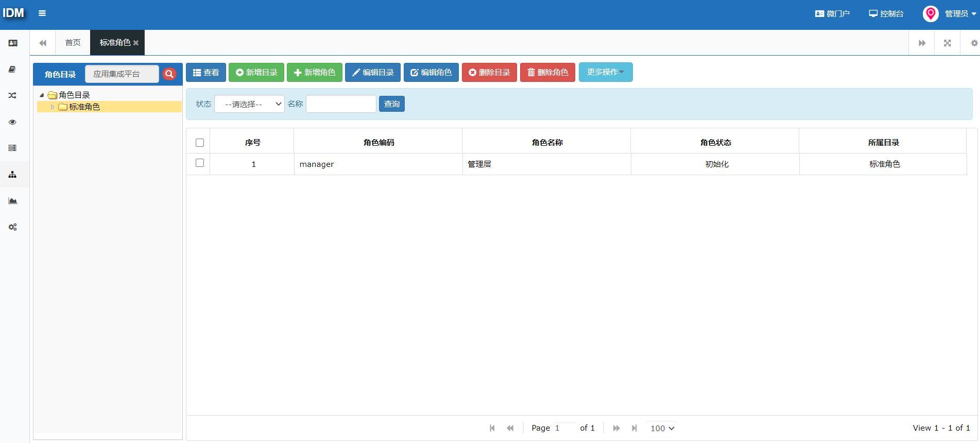Viewport: 980px width, 443px height.
Task: Open the eye monitoring sidebar icon
Action: [x=13, y=122]
